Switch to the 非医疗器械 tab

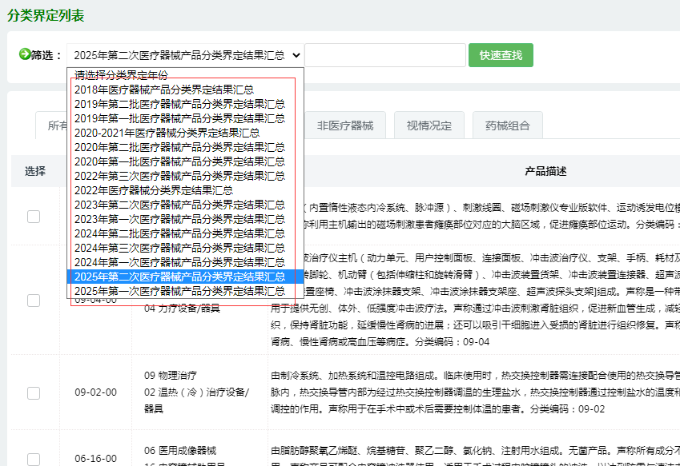coord(345,126)
